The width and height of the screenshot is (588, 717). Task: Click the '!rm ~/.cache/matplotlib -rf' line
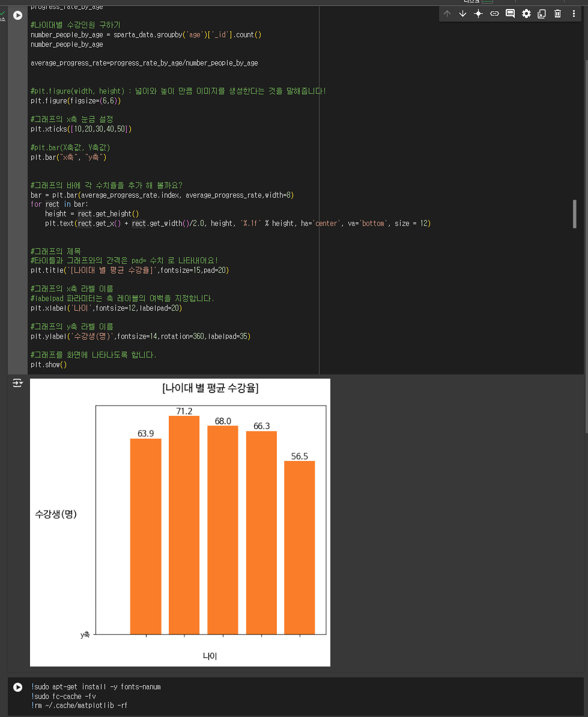pos(79,706)
